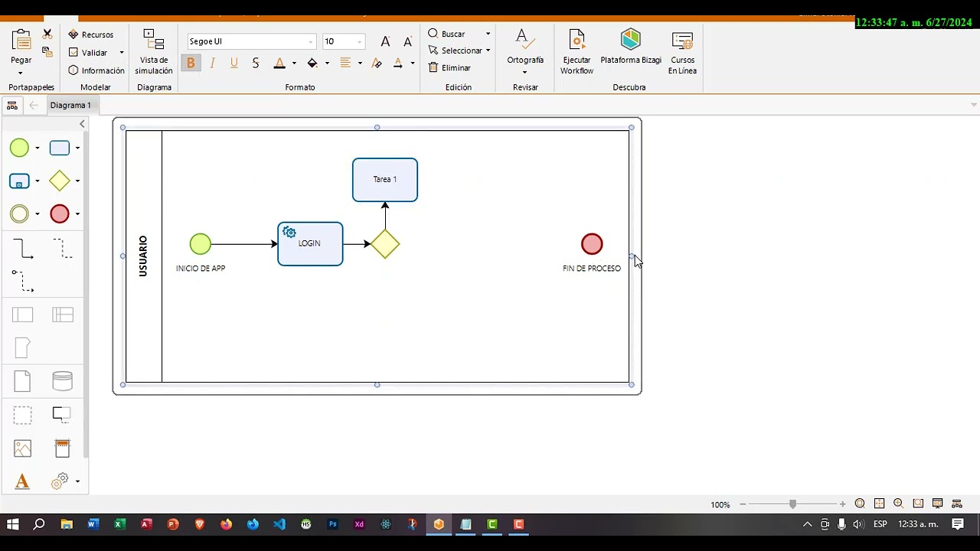Click the presentation mode icon in status bar

click(x=937, y=504)
